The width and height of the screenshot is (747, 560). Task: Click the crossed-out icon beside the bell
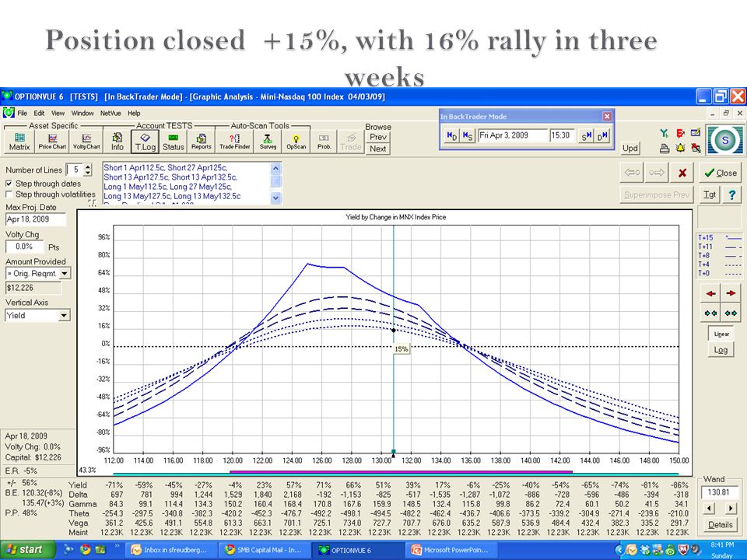pos(696,149)
